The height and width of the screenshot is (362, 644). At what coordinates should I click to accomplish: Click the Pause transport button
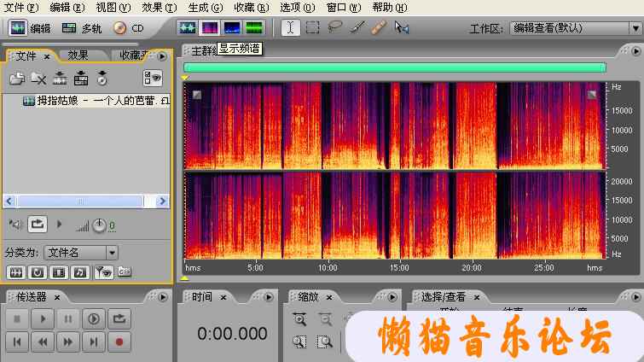pos(68,318)
